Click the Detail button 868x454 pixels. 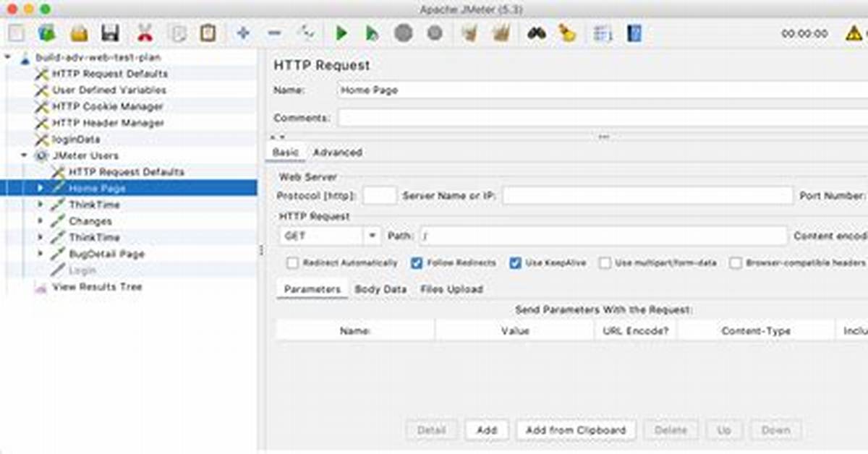tap(431, 430)
